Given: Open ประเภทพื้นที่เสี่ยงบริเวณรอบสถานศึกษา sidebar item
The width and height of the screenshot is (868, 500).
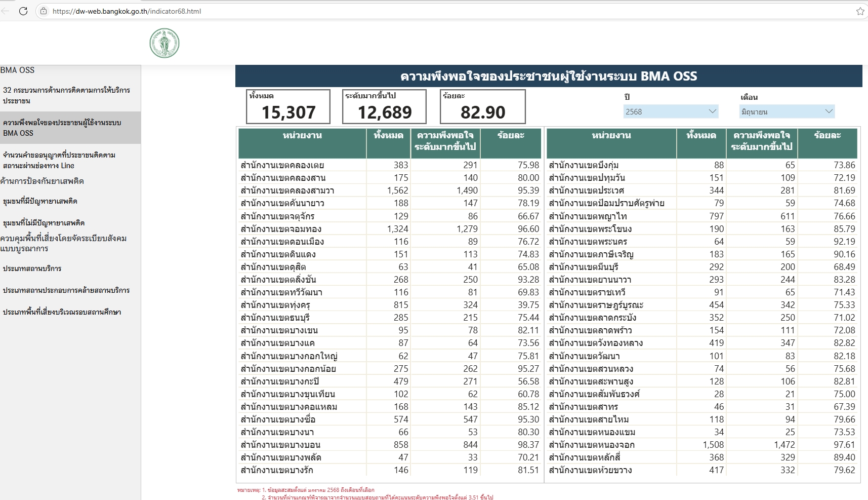Looking at the screenshot, I should click(70, 312).
